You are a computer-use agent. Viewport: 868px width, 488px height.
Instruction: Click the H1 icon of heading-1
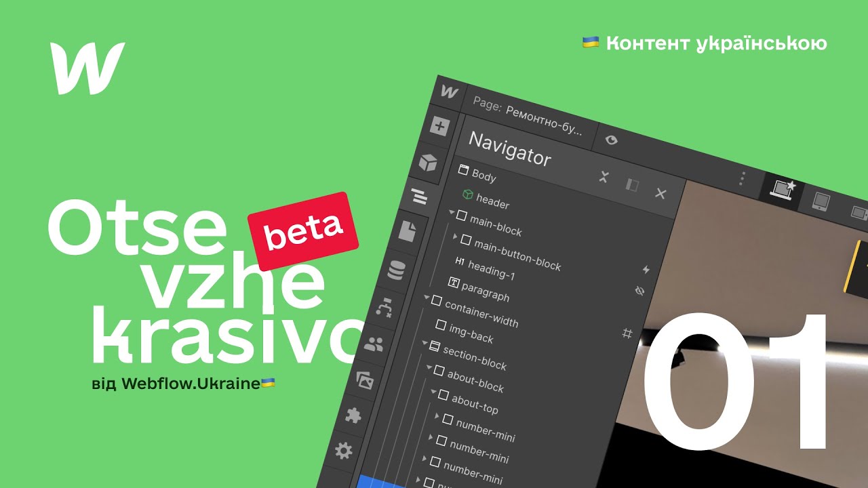pos(460,262)
